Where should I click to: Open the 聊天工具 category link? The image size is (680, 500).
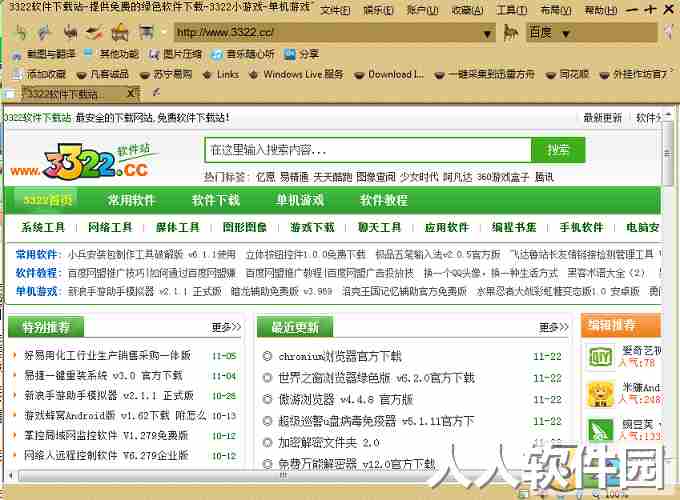coord(379,227)
